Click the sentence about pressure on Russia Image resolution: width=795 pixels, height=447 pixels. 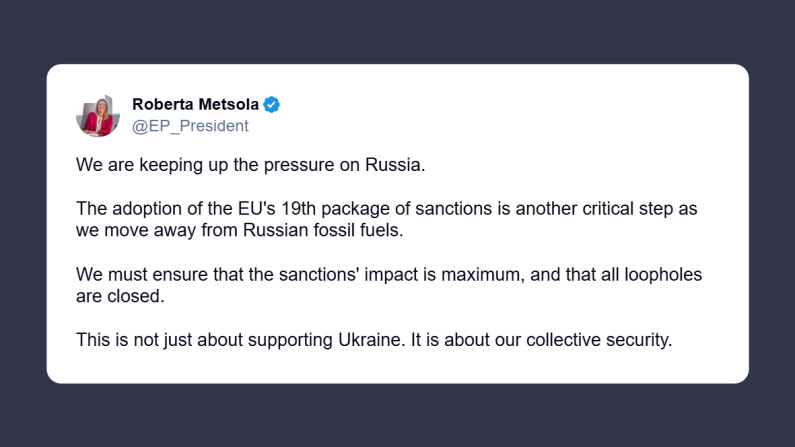coord(251,165)
